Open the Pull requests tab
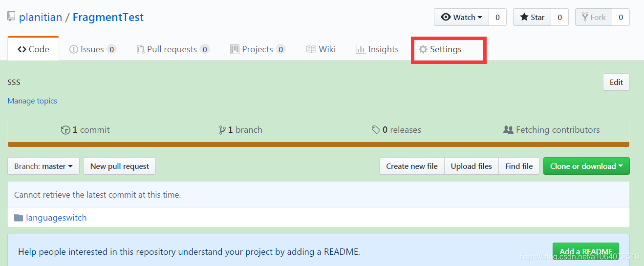Screen dimensions: 644x266 tap(173, 49)
